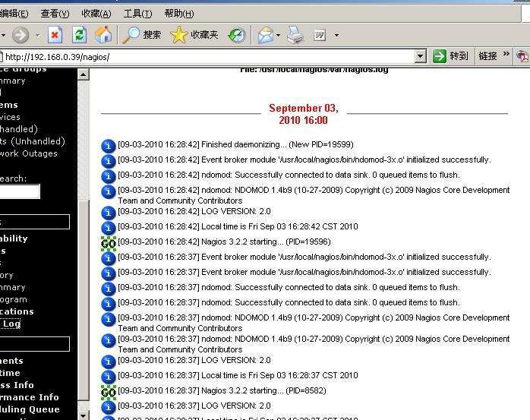530x420 pixels.
Task: Click the Links (链接) toolbar label
Action: coord(487,56)
